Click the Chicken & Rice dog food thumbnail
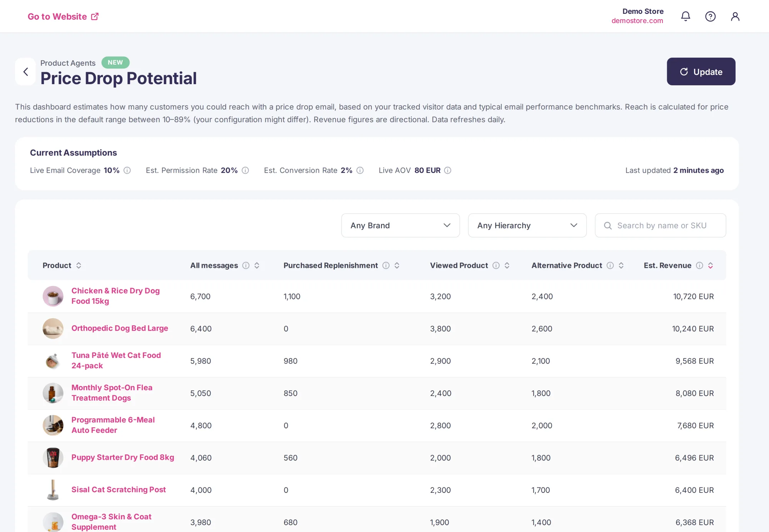This screenshot has height=532, width=769. pyautogui.click(x=53, y=296)
